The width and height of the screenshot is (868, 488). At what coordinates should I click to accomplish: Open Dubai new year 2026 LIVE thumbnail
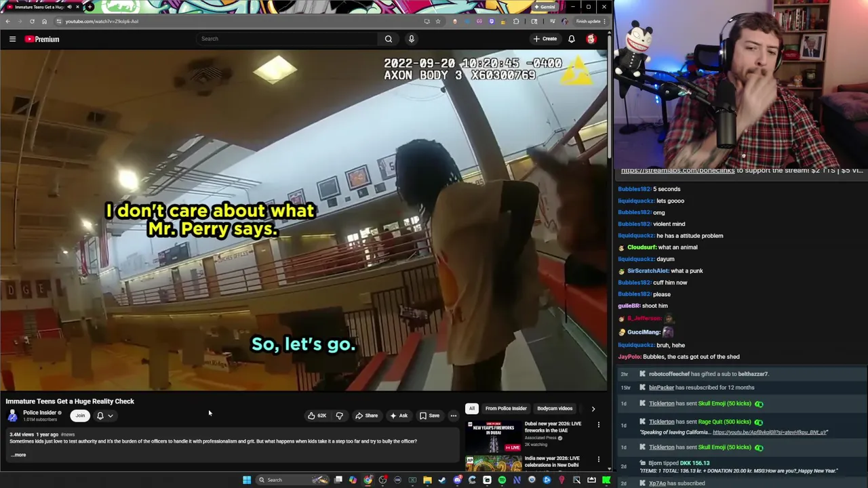coord(494,436)
